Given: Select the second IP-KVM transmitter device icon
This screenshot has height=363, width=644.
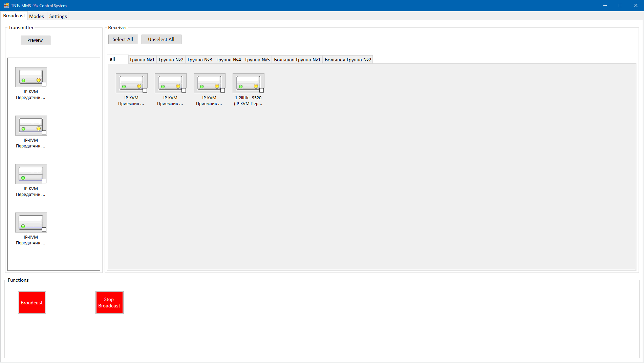Looking at the screenshot, I should [31, 125].
